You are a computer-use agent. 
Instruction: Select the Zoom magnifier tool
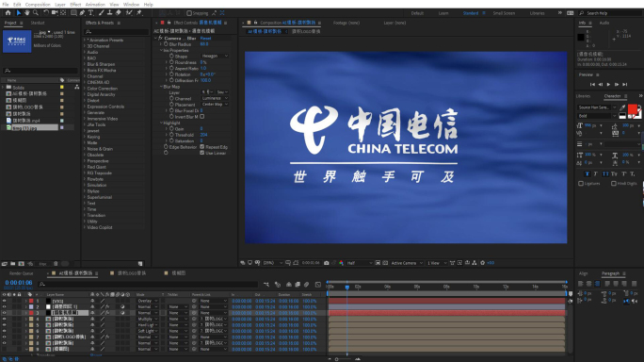click(x=36, y=13)
